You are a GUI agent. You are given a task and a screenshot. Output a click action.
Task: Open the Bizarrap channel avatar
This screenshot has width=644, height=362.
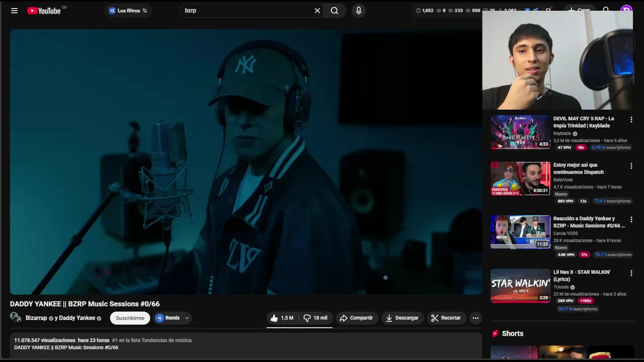click(16, 317)
